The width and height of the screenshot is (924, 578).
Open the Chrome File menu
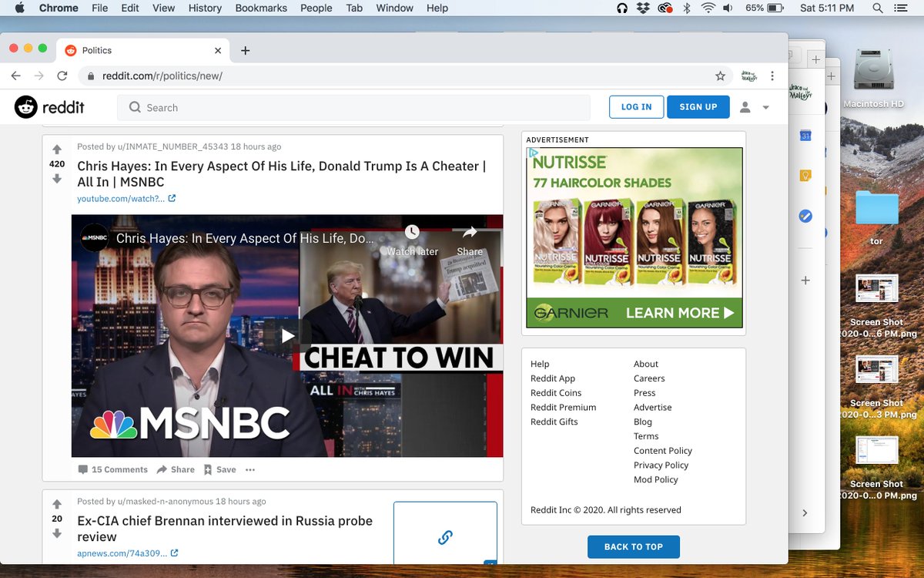click(x=99, y=8)
